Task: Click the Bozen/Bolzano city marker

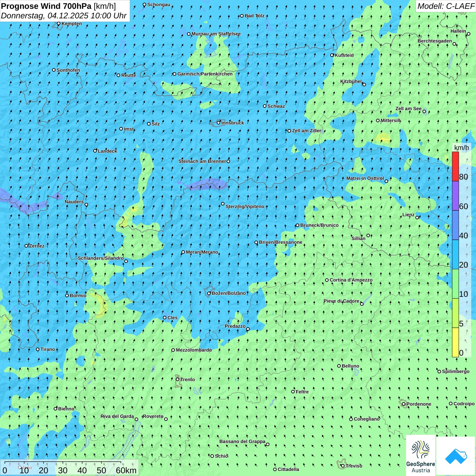Action: (209, 293)
